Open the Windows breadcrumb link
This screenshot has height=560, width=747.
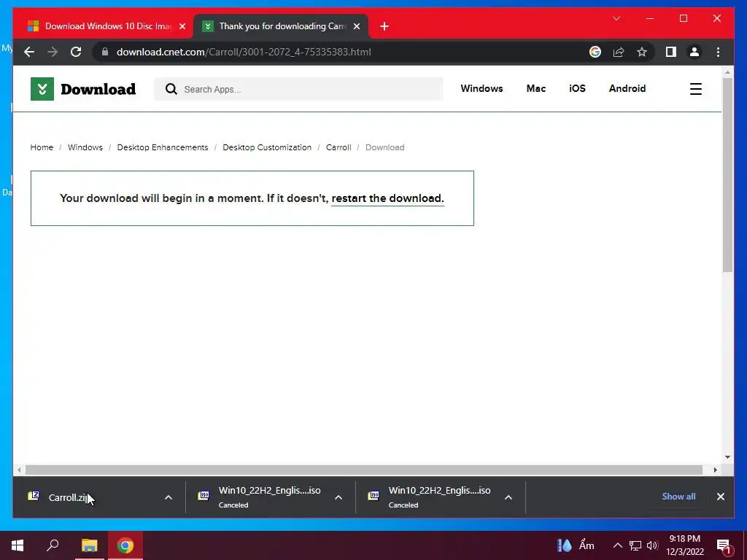pos(85,147)
